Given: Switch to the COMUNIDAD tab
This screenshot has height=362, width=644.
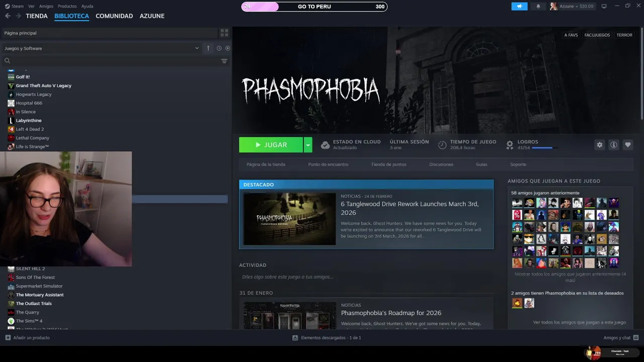Looking at the screenshot, I should tap(114, 16).
